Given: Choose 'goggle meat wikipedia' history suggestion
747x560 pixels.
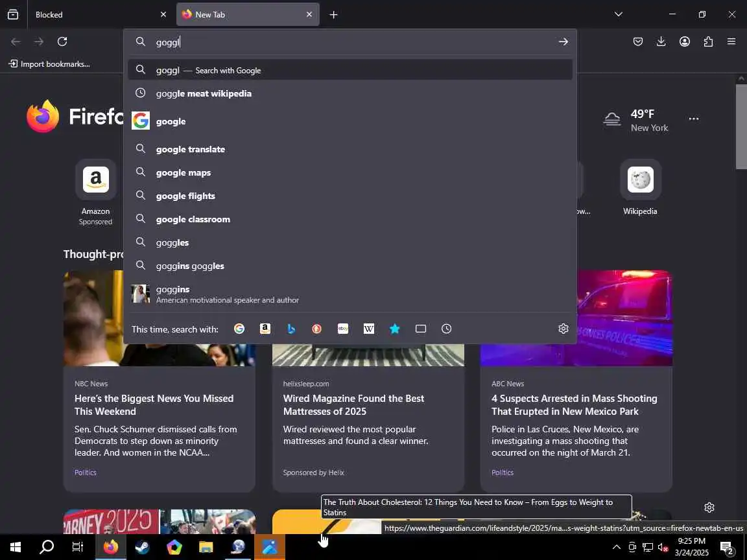Looking at the screenshot, I should pos(350,93).
